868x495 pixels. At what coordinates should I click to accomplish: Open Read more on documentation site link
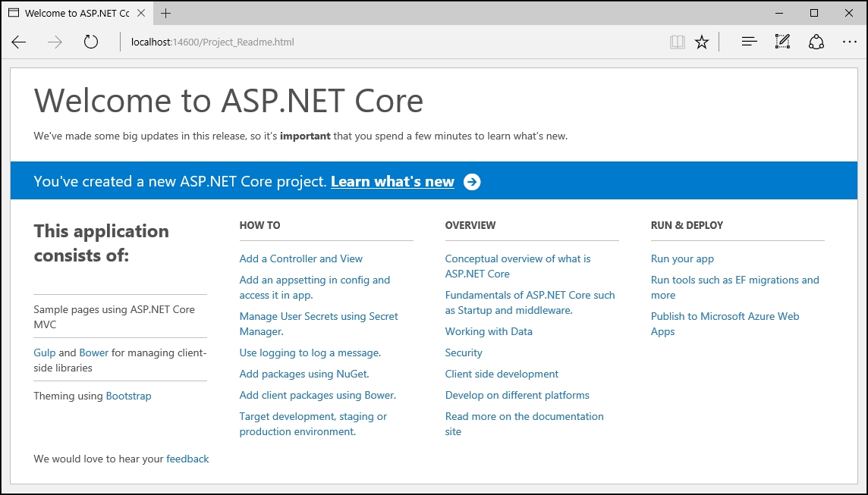(524, 424)
